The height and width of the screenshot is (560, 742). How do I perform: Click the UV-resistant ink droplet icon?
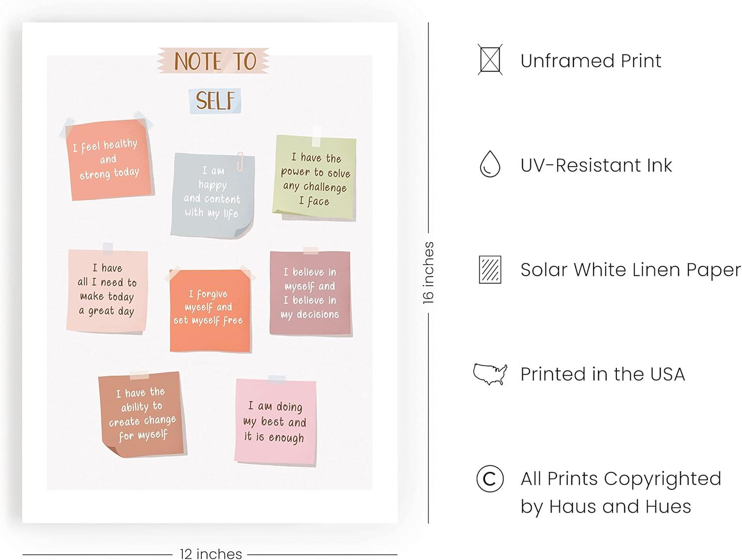pos(490,164)
